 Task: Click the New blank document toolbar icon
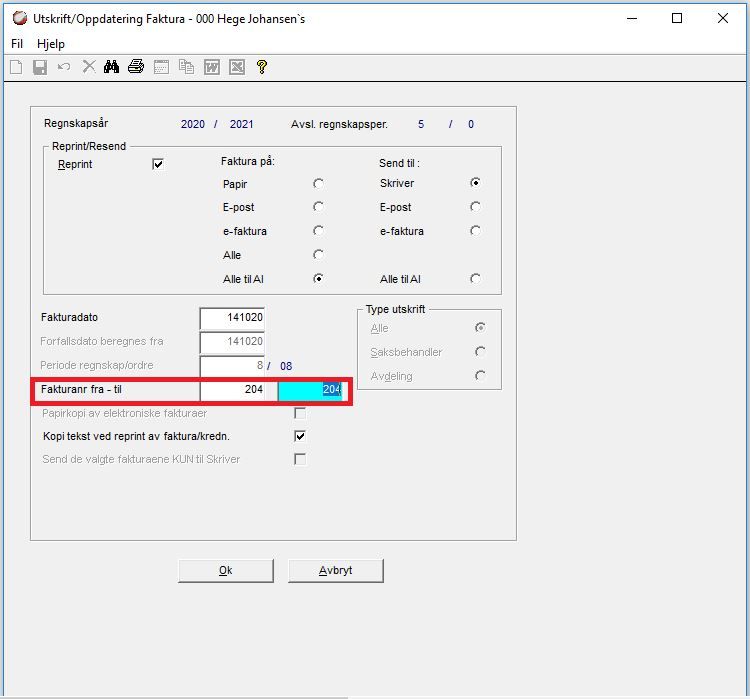click(x=16, y=67)
